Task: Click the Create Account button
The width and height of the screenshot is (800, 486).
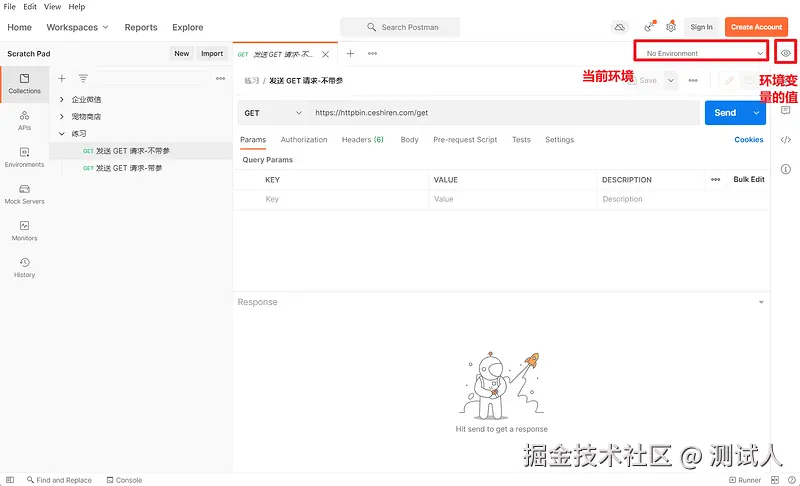Action: [756, 27]
